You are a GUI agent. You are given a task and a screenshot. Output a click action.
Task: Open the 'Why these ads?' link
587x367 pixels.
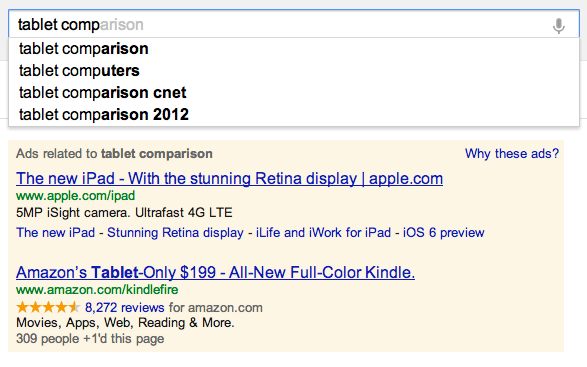point(512,154)
